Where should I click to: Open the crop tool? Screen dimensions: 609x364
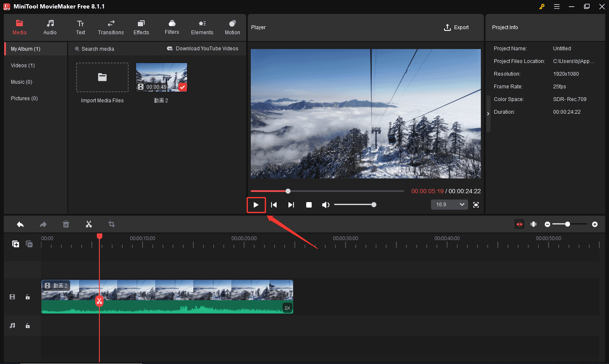point(112,224)
